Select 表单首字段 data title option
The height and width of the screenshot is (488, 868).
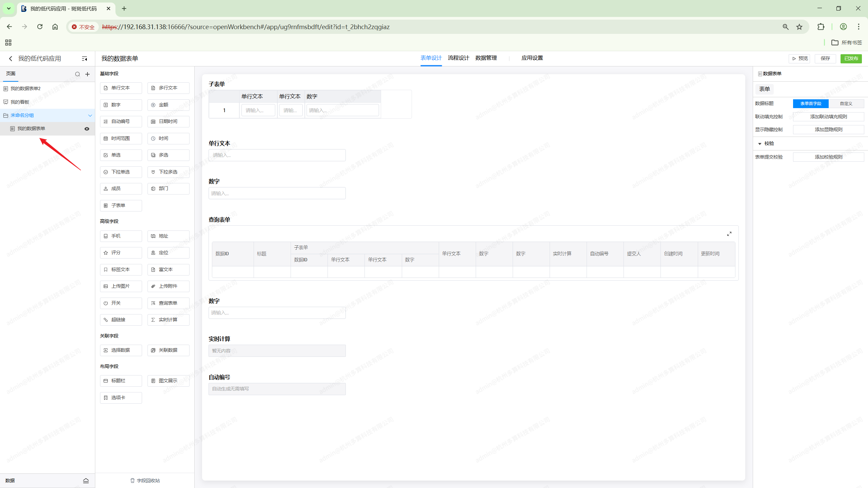tap(810, 104)
